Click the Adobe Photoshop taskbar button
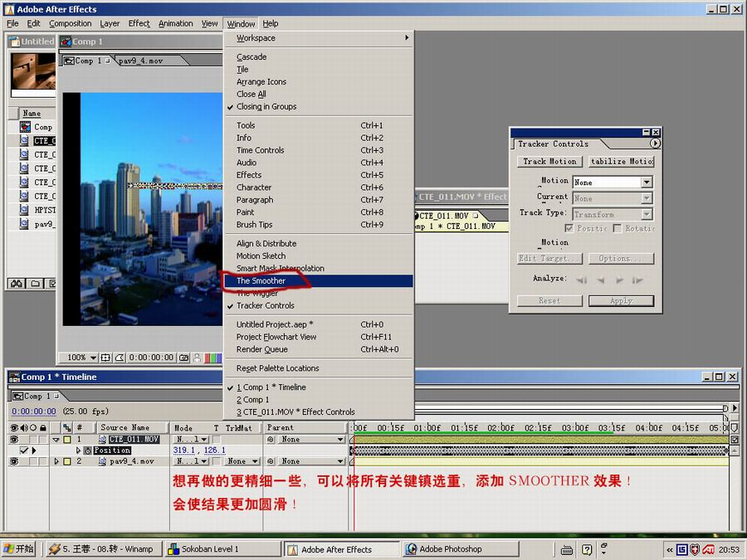 click(x=451, y=549)
